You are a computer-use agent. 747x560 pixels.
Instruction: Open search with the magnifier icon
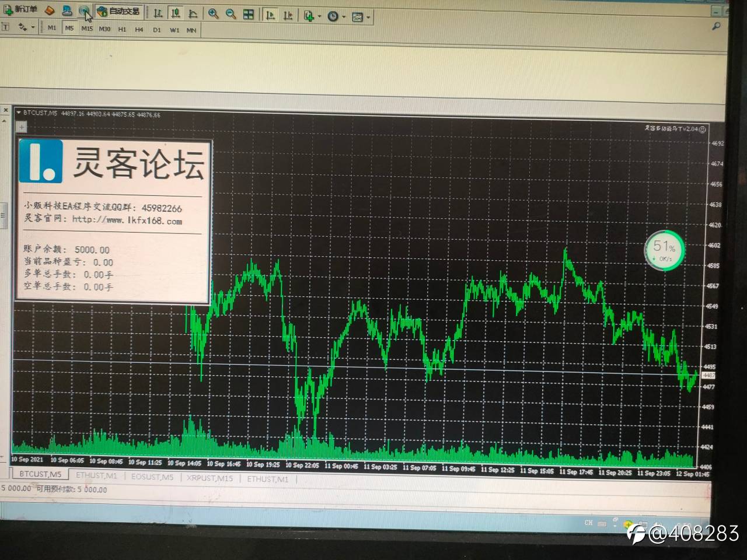click(x=715, y=27)
